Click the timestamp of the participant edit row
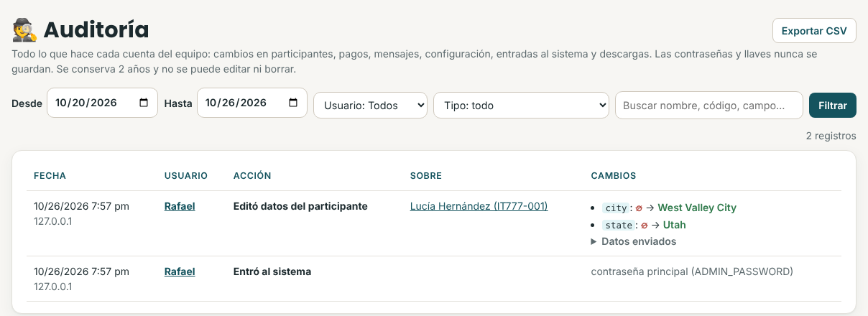The width and height of the screenshot is (868, 316). 81,206
